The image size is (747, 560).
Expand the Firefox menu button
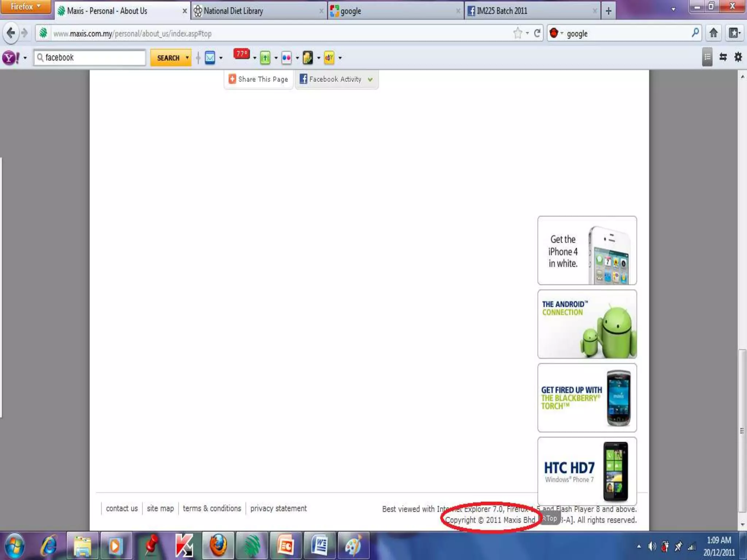[x=26, y=7]
